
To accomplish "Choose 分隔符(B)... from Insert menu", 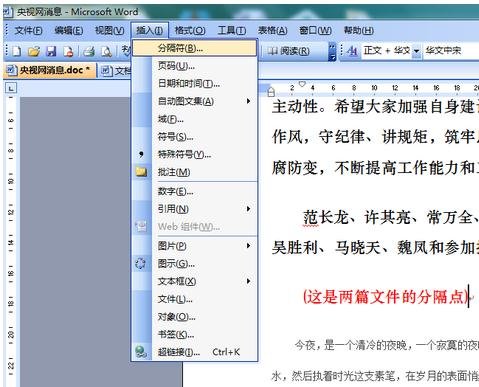I will pos(195,48).
